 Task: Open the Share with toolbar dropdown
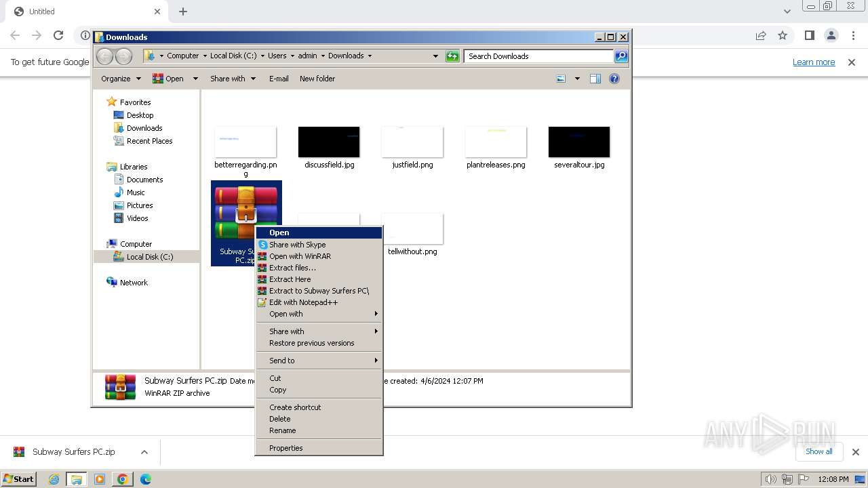(233, 79)
